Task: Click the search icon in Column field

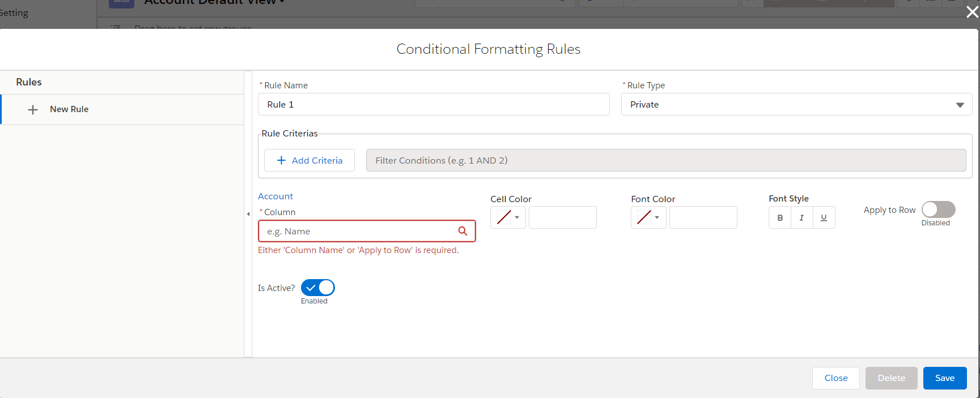Action: click(463, 231)
